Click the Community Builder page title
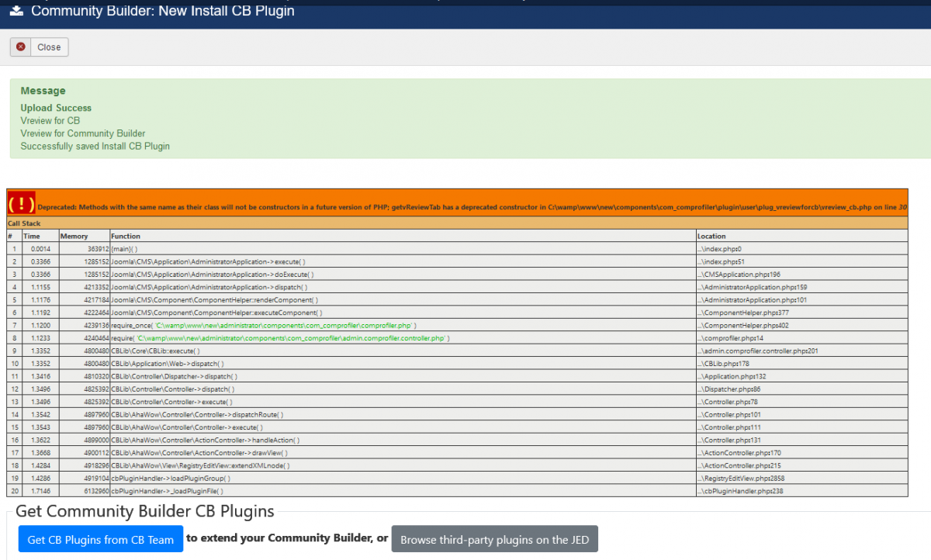This screenshot has width=931, height=560. coord(163,12)
